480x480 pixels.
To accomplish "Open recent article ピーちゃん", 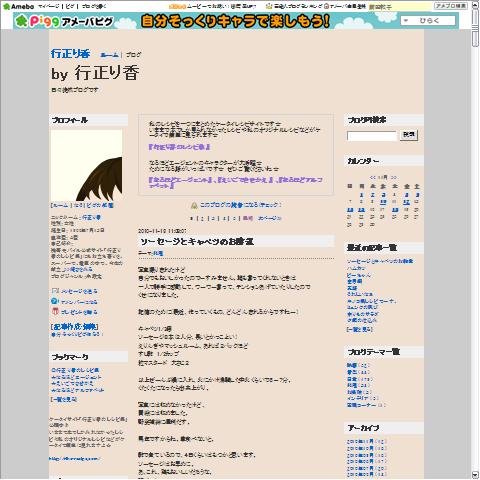I will coord(359,275).
